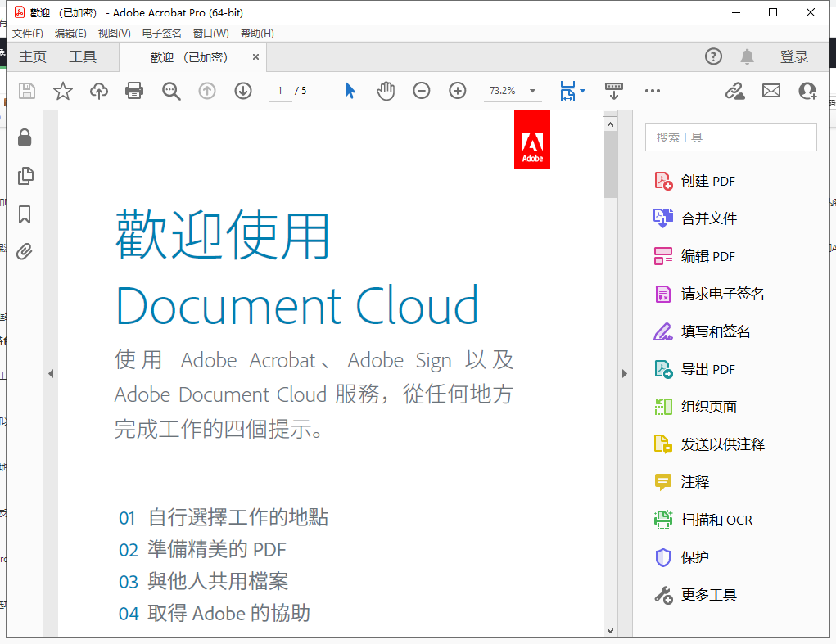Click the '01 自行選擇工作的地點' link

[x=224, y=517]
